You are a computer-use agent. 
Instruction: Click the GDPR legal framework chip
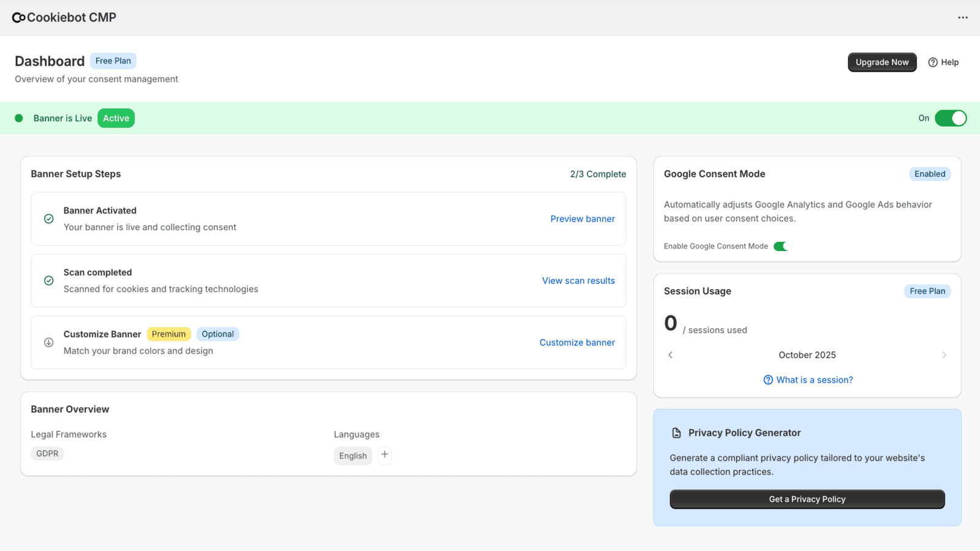click(47, 453)
